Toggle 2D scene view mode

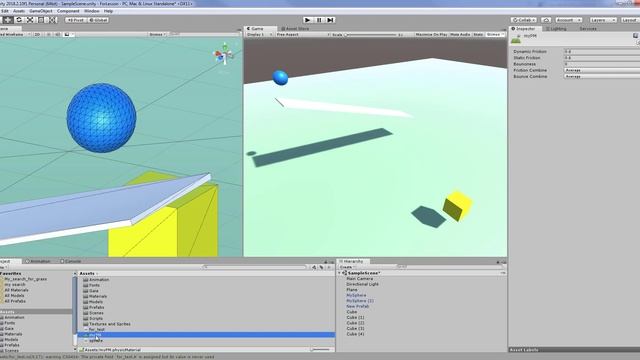click(x=37, y=35)
